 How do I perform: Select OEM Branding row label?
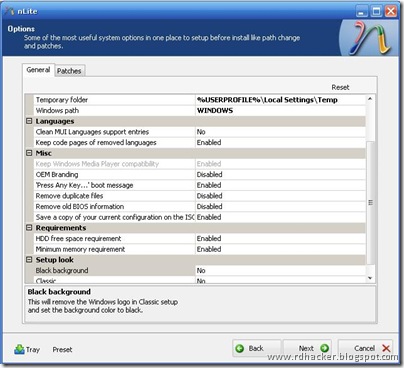pyautogui.click(x=57, y=174)
